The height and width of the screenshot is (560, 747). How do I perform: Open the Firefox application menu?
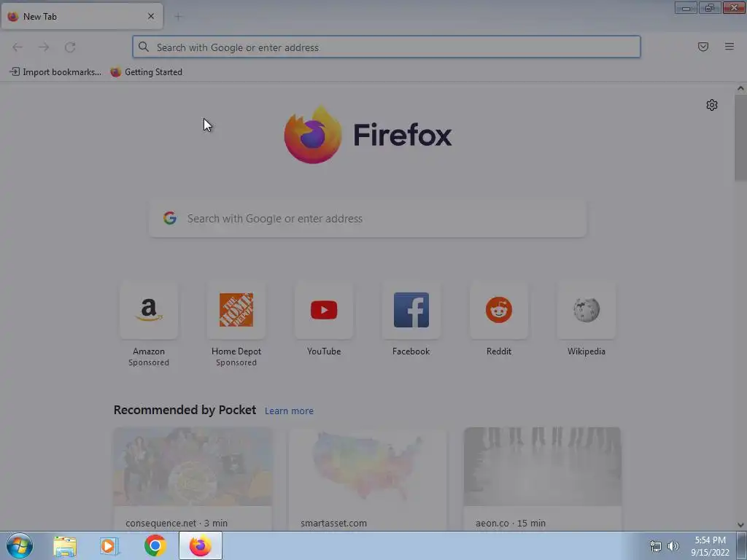pyautogui.click(x=729, y=47)
